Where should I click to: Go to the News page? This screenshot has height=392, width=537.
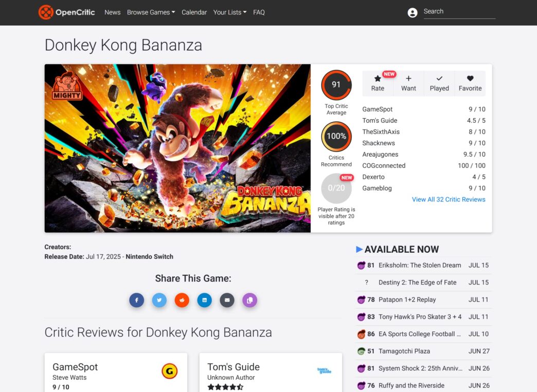coord(112,12)
